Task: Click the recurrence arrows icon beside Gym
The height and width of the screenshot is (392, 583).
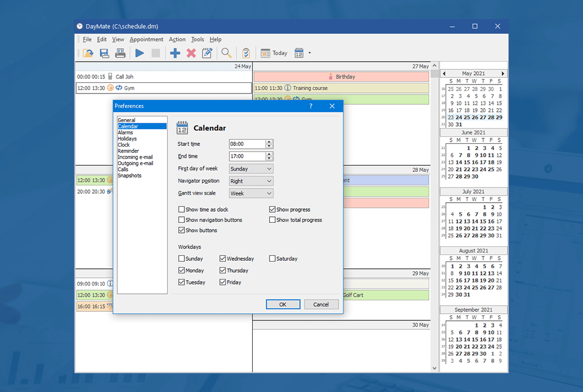Action: click(x=119, y=88)
